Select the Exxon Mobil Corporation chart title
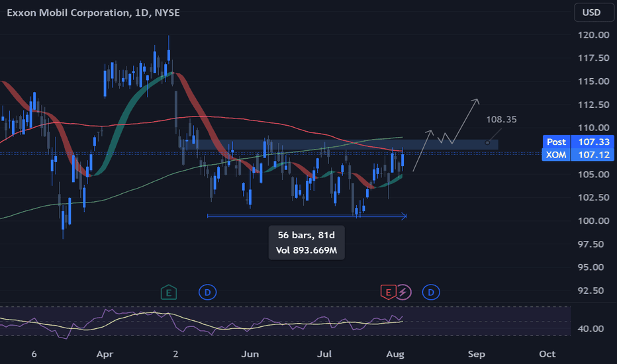Viewport: 617px width, 364px height. 93,13
